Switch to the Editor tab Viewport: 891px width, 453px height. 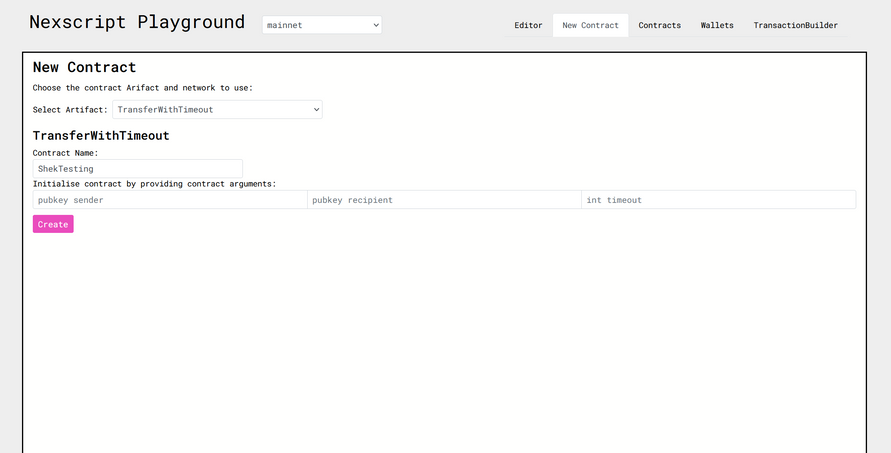tap(528, 25)
